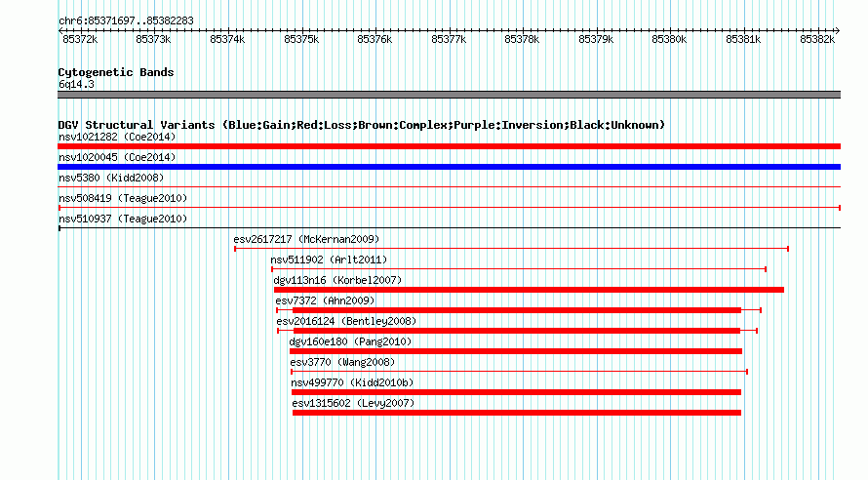Click the 85377k ruler tick label
This screenshot has height=480, width=868.
point(449,39)
